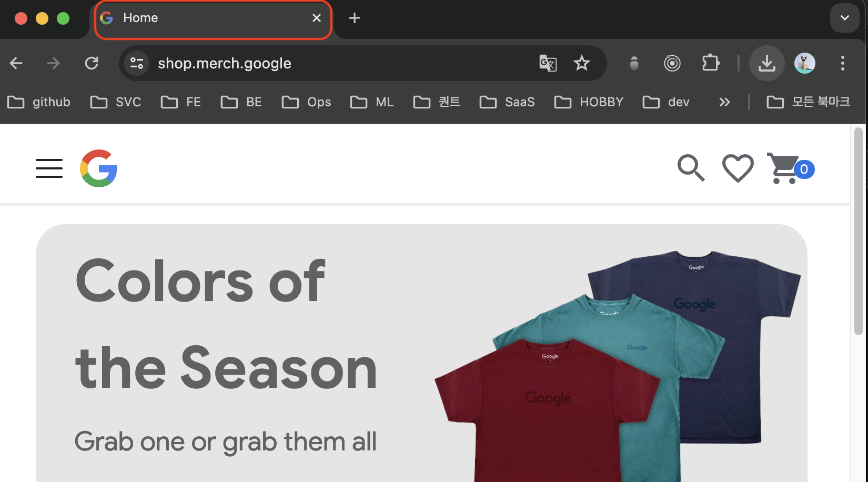Expand hidden bookmarks with double chevron

[725, 102]
